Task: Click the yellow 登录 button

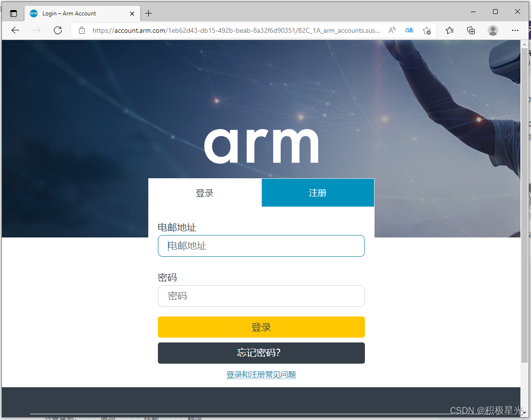Action: pos(261,327)
